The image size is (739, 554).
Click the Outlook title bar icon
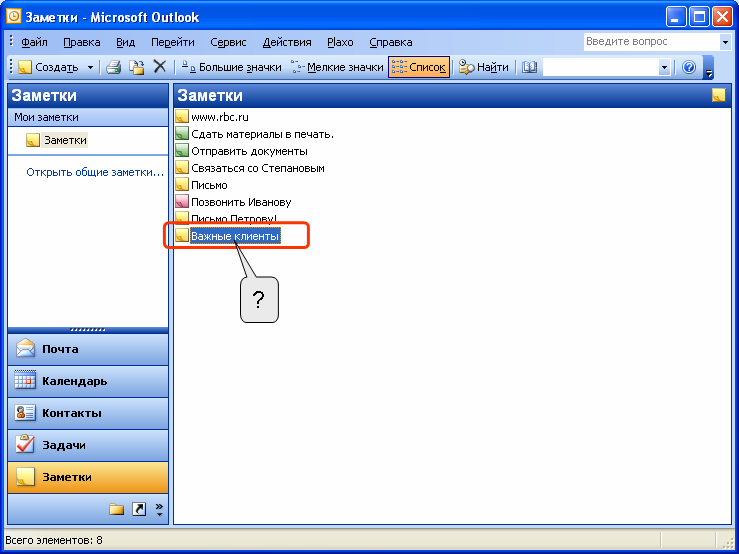14,17
